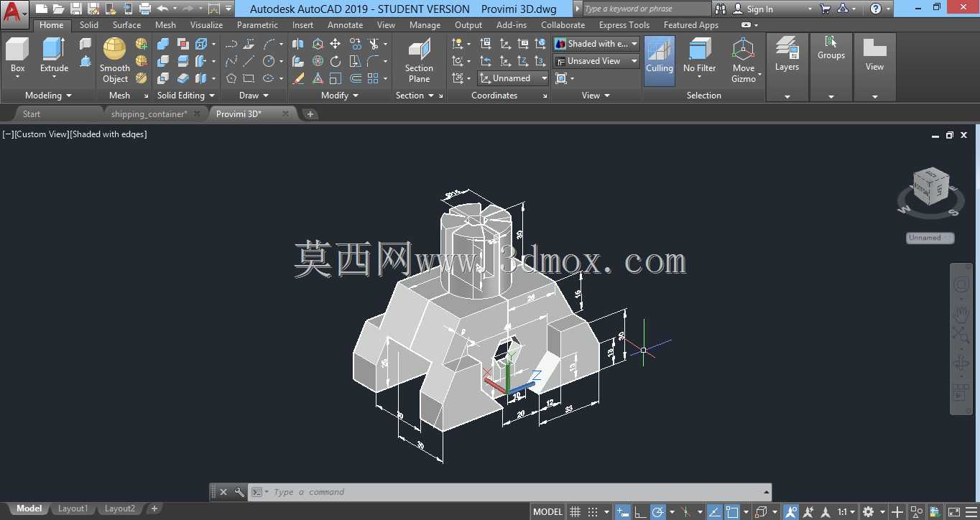
Task: Toggle 2D Object Snap in status bar
Action: [x=732, y=511]
